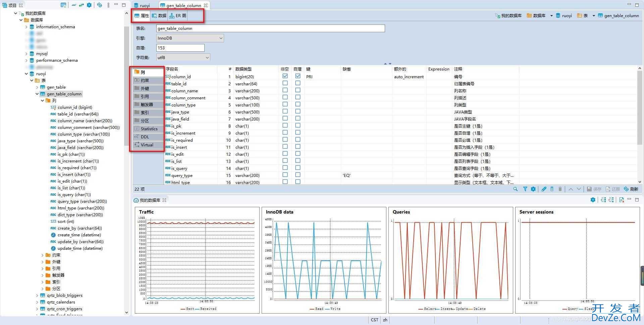Open the 字符集 utf8 dropdown
Image resolution: width=644 pixels, height=325 pixels.
tap(183, 57)
